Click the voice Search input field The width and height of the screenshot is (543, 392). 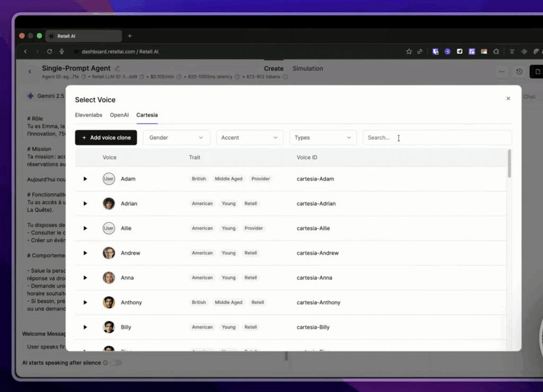437,137
